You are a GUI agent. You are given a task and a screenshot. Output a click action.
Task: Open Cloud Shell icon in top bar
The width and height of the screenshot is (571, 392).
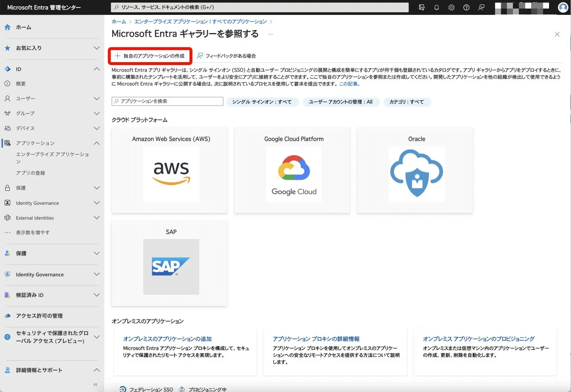click(422, 7)
